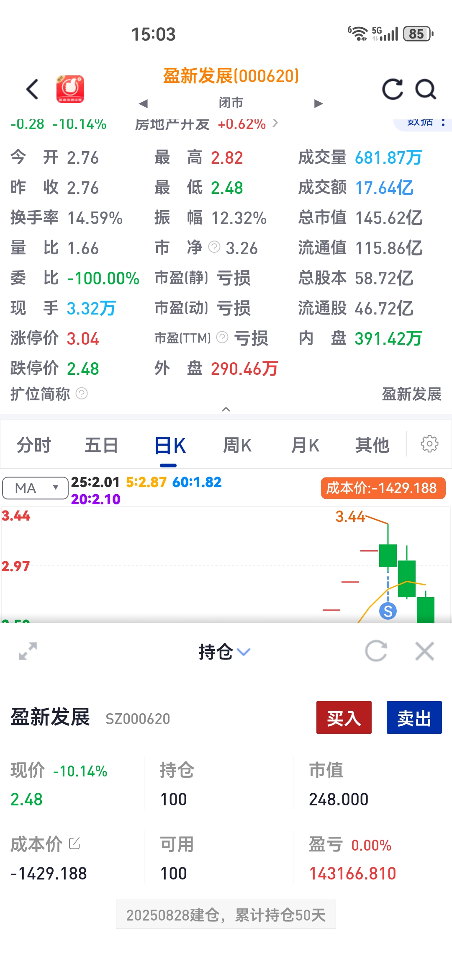452x980 pixels.
Task: Tap the 数据 button at top right
Action: coord(420,123)
